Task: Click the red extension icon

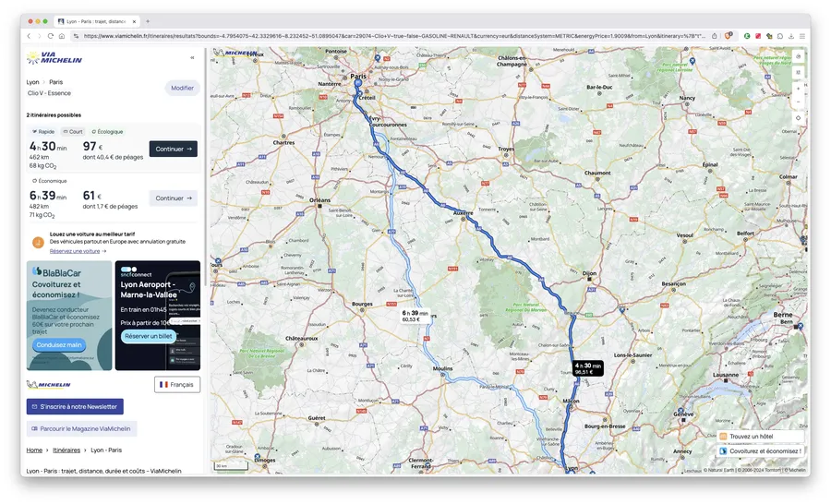Action: point(758,36)
